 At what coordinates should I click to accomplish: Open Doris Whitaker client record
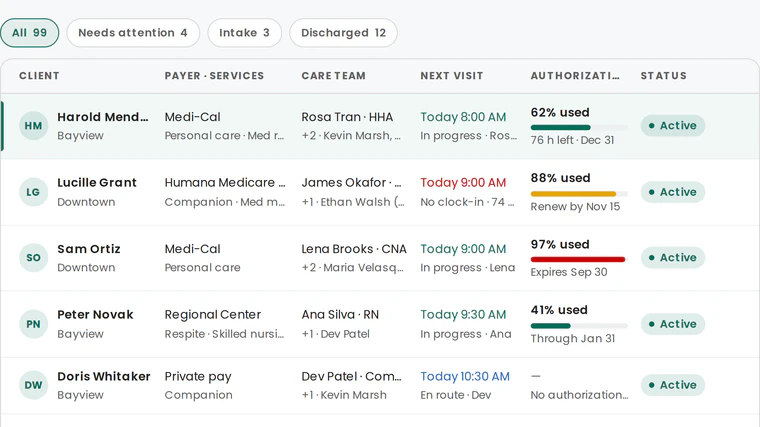click(x=104, y=377)
